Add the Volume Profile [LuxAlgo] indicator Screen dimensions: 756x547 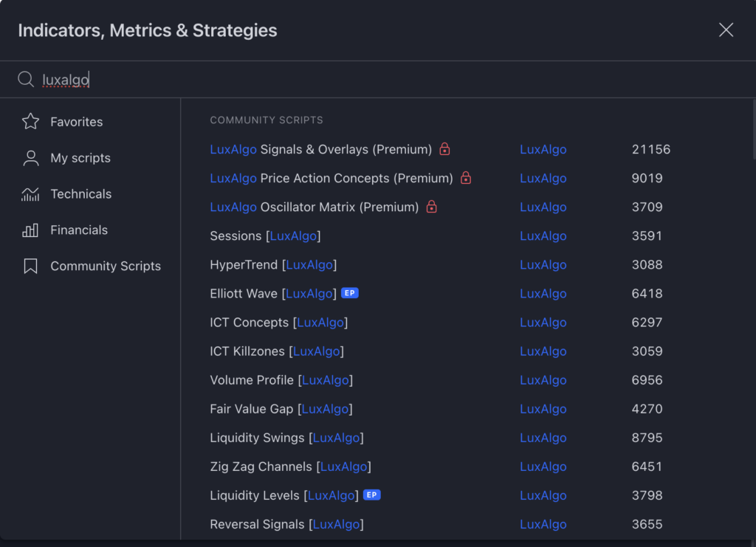coord(281,380)
